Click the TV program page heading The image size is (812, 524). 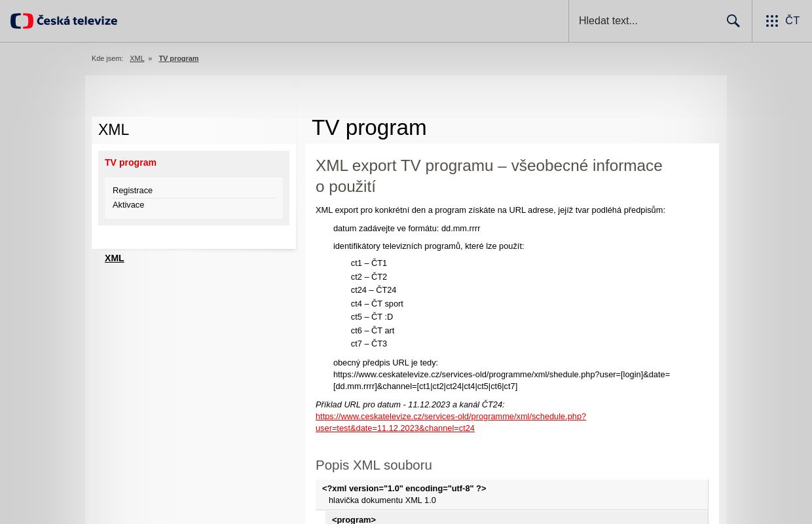369,127
